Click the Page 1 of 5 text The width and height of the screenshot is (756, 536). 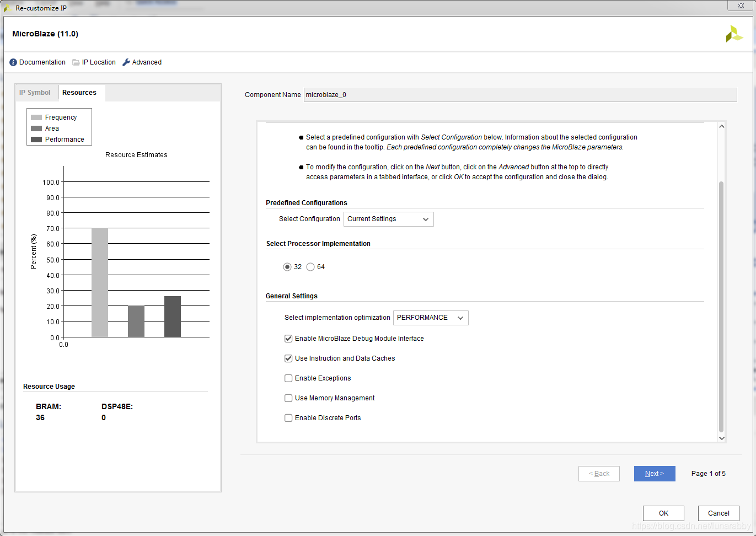pos(709,474)
